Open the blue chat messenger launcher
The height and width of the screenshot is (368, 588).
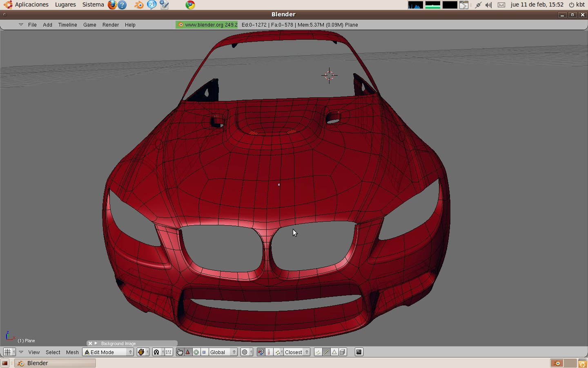coord(152,5)
